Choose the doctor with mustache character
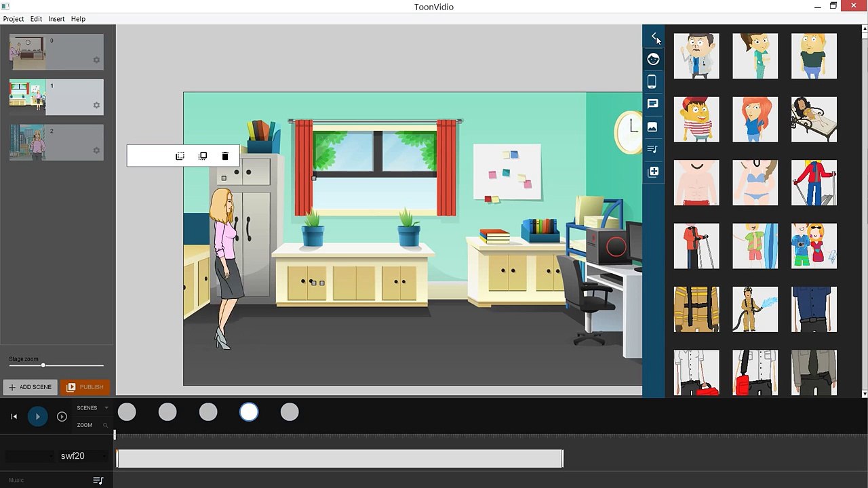868x488 pixels. [x=696, y=56]
